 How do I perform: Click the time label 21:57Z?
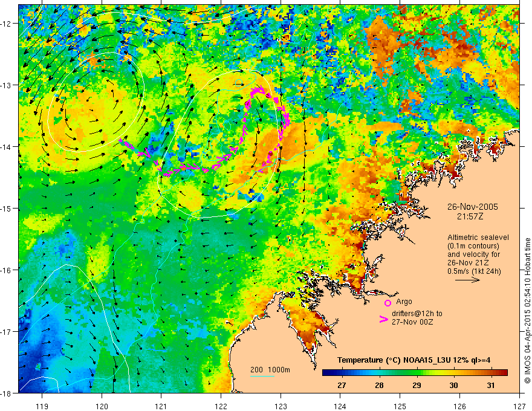click(x=470, y=216)
